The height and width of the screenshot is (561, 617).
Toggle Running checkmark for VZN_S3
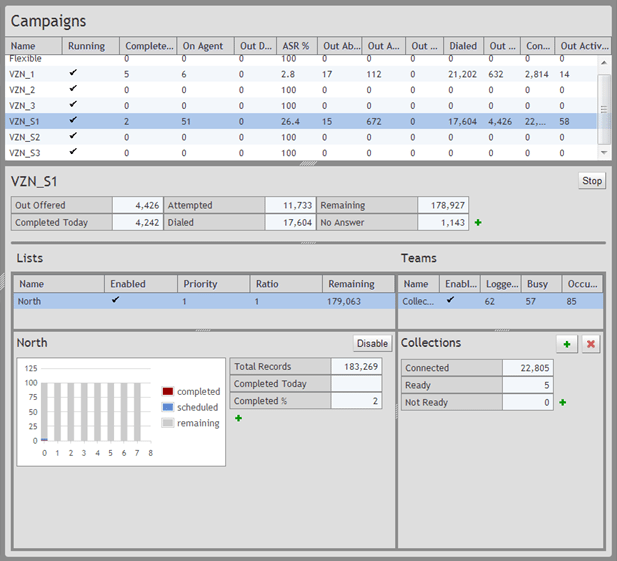point(73,152)
